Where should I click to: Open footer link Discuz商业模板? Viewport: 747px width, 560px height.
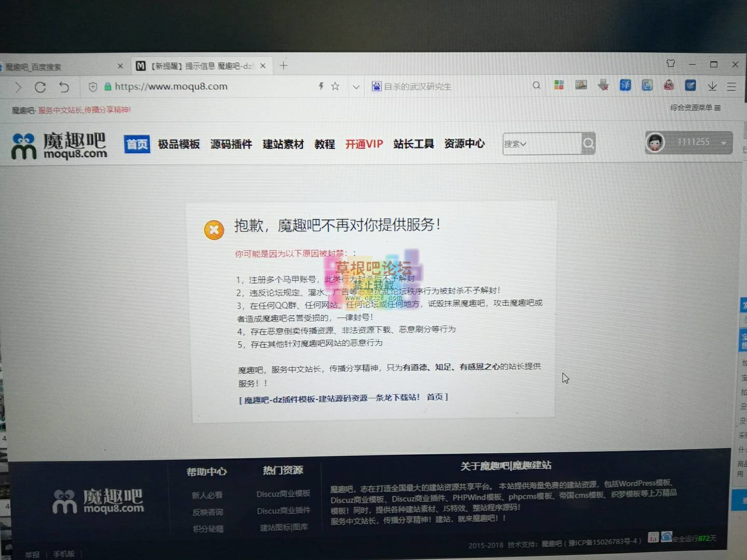tap(283, 494)
